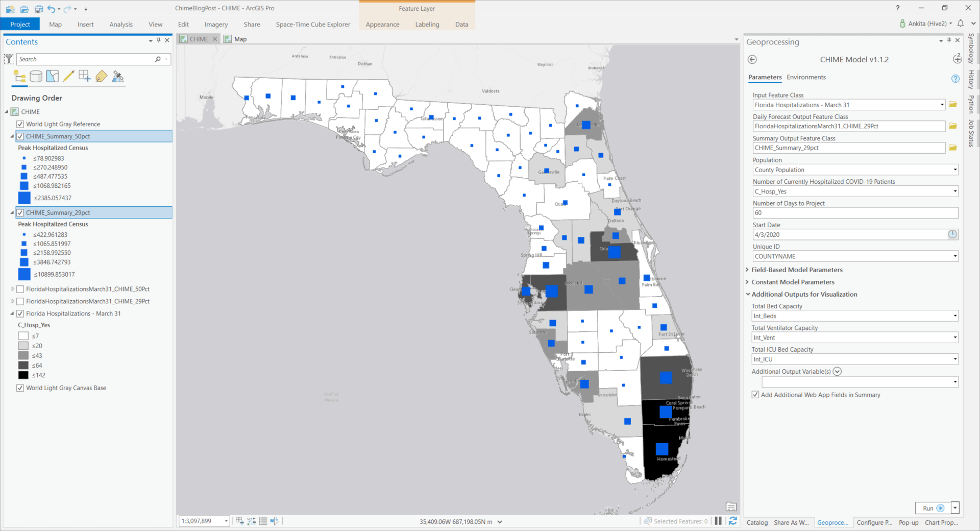The height and width of the screenshot is (531, 980).
Task: Click the Ankita (Hive2) account menu
Action: 926,23
